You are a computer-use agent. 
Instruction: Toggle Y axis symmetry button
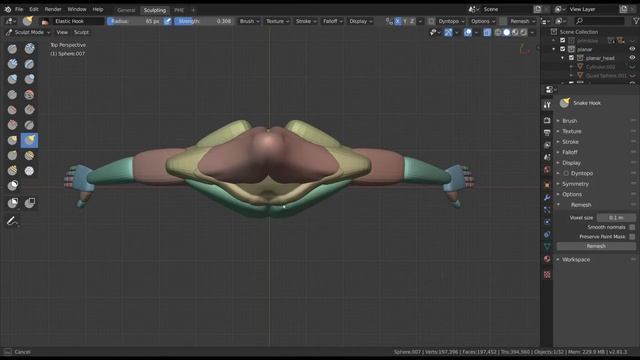[405, 21]
